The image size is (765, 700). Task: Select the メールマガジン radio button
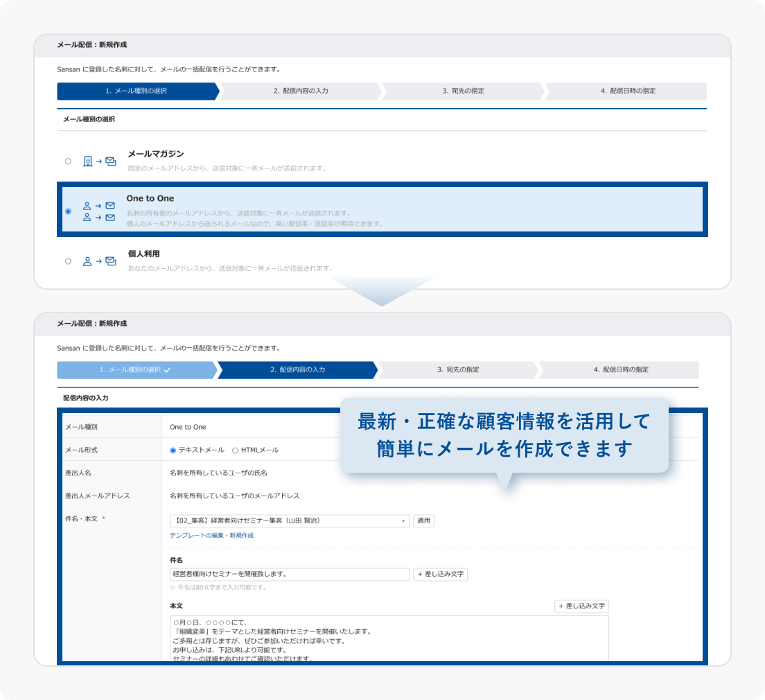pos(69,161)
